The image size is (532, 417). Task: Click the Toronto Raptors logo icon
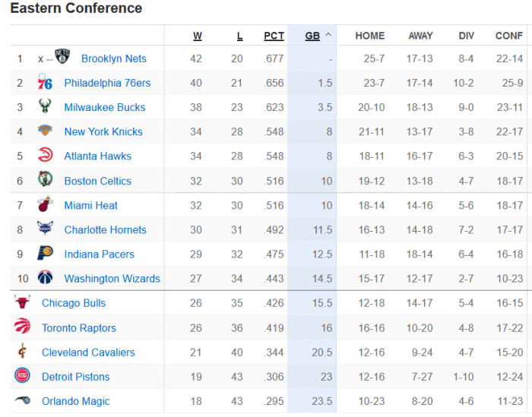pyautogui.click(x=22, y=327)
